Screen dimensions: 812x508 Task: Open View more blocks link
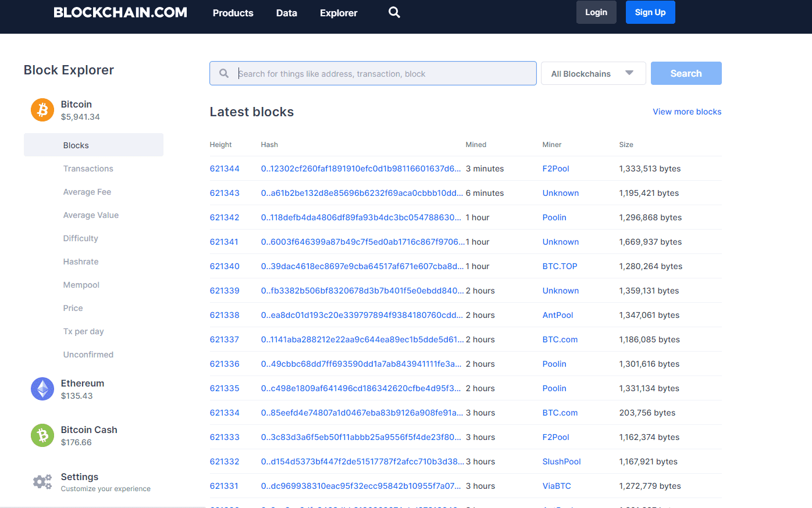[687, 112]
